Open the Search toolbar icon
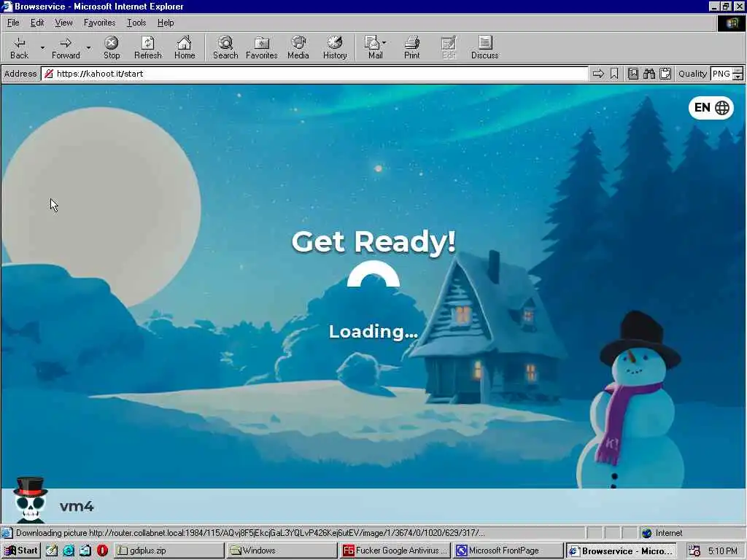 (225, 47)
